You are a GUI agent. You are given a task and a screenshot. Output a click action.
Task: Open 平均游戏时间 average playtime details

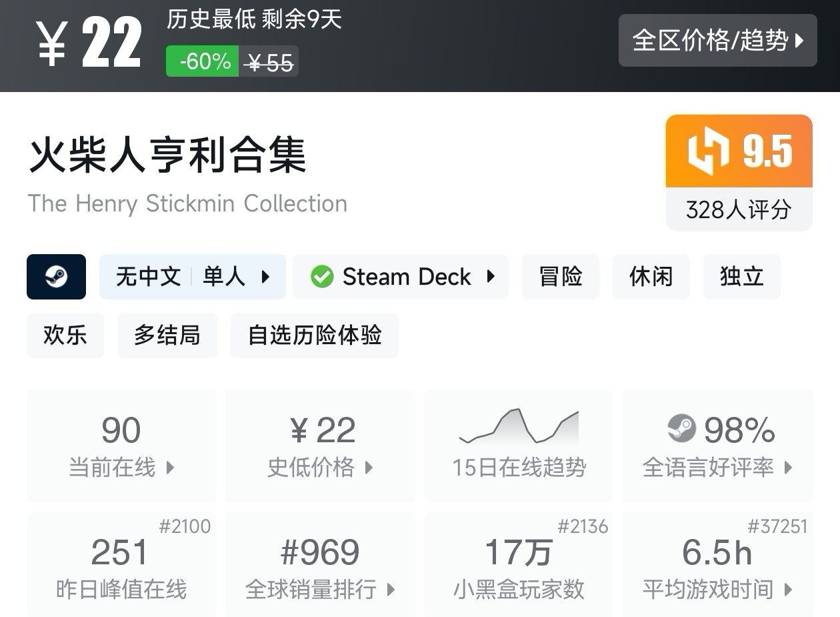click(717, 564)
